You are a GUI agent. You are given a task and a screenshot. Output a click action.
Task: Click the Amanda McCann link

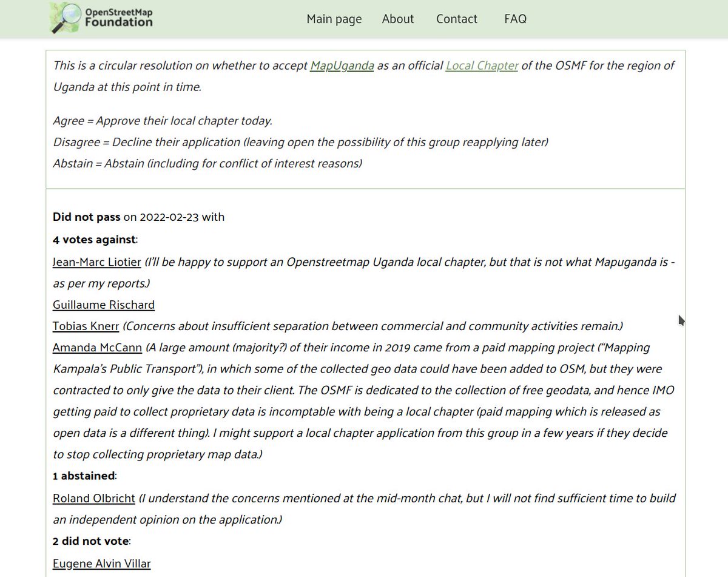pos(97,348)
